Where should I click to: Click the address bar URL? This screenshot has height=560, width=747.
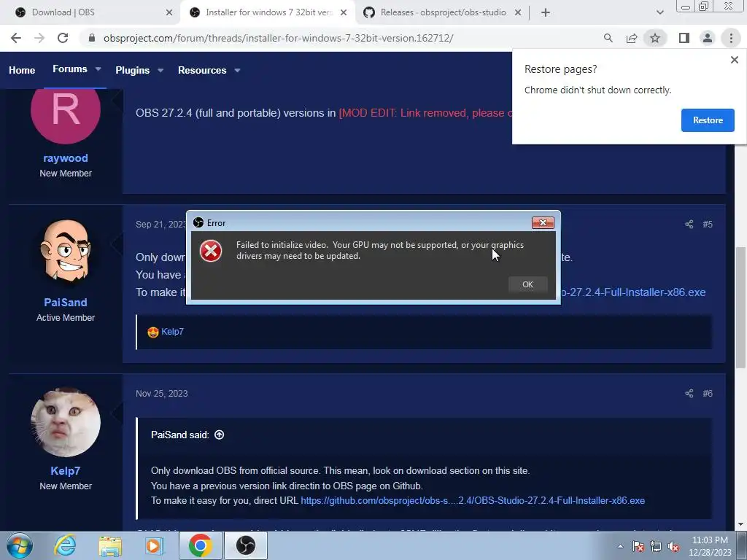click(x=278, y=38)
